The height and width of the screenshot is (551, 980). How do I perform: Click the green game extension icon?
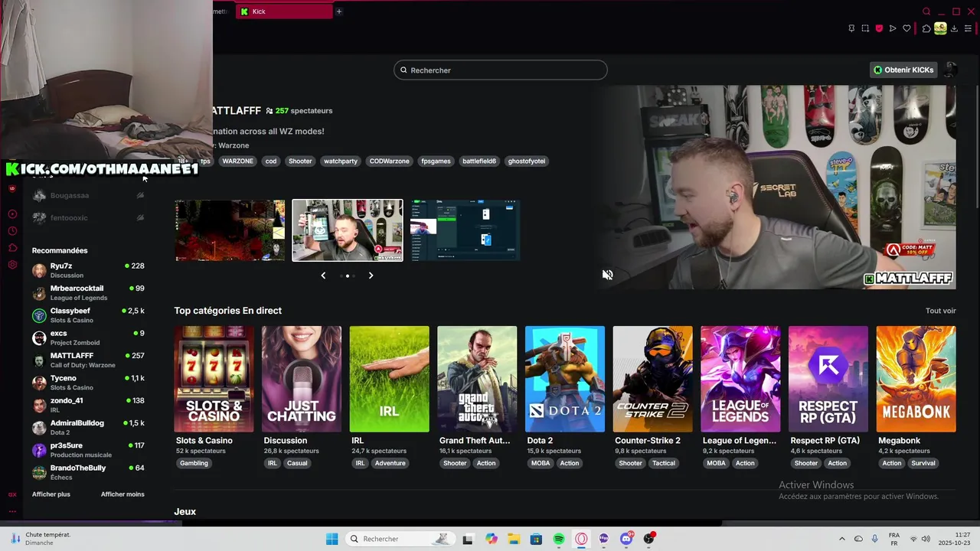(x=940, y=28)
